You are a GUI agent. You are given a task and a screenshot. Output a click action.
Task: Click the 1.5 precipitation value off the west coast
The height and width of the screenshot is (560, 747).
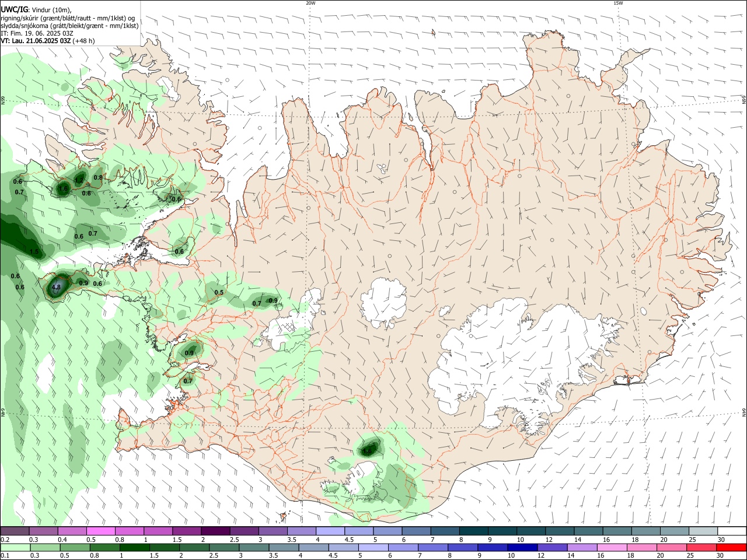point(34,252)
